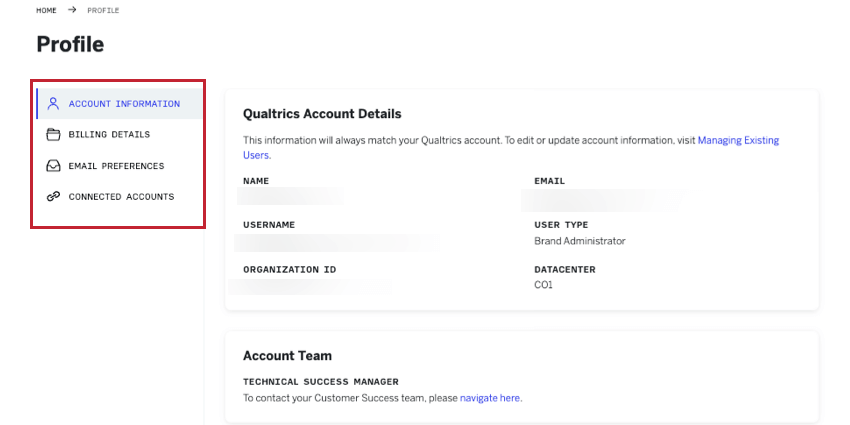Click the USERNAME field label
Image resolution: width=850 pixels, height=425 pixels.
[269, 225]
